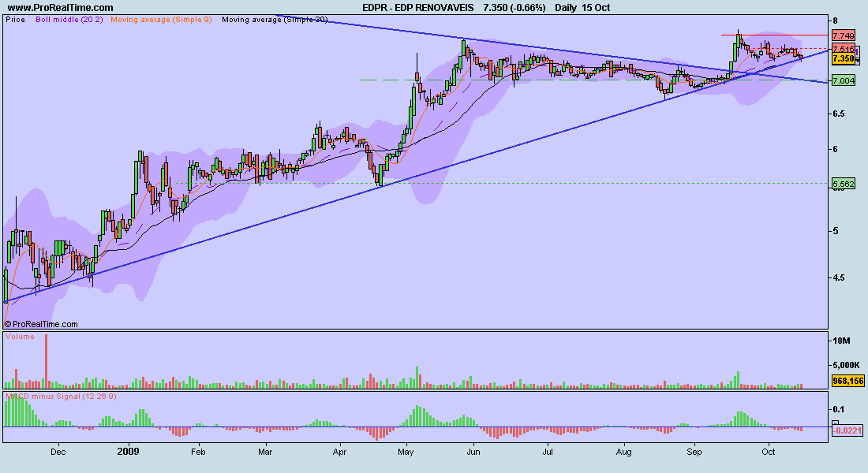The image size is (868, 473).
Task: Select the MACD minus Signal (12 26 9) label
Action: point(61,396)
